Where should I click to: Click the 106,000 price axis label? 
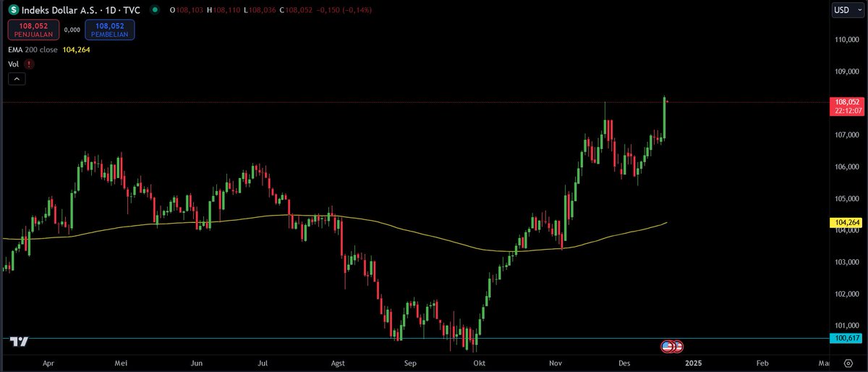click(846, 167)
